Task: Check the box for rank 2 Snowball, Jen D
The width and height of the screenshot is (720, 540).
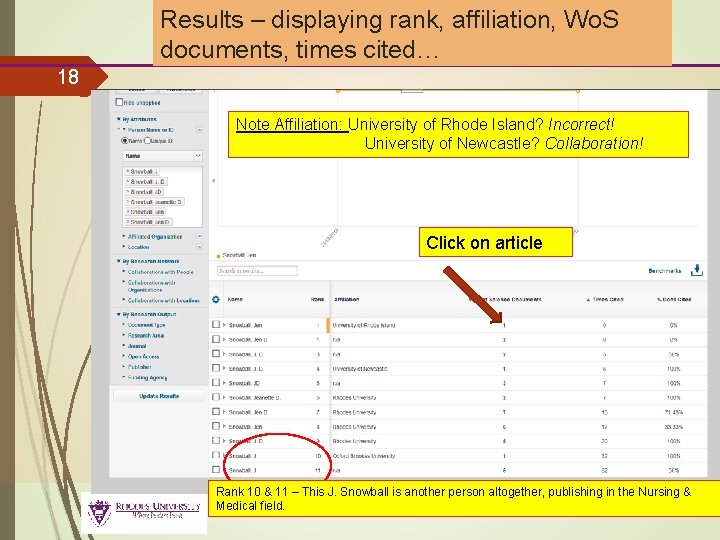Action: click(x=216, y=339)
